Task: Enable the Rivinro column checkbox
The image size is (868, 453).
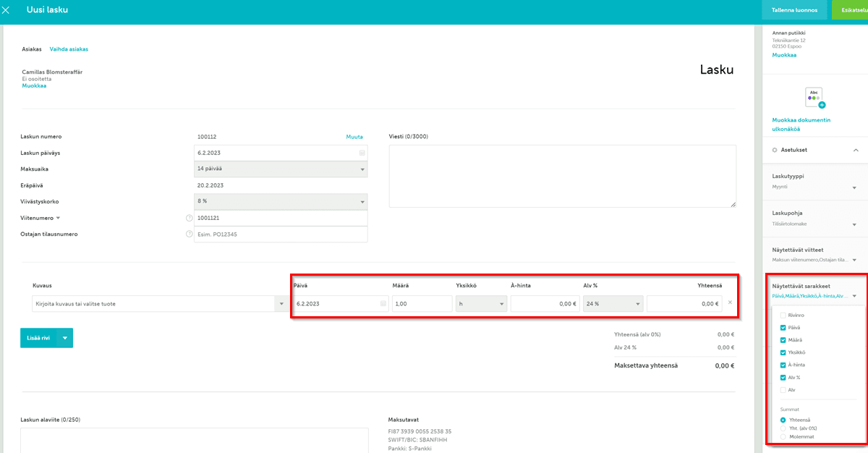Action: pos(783,316)
